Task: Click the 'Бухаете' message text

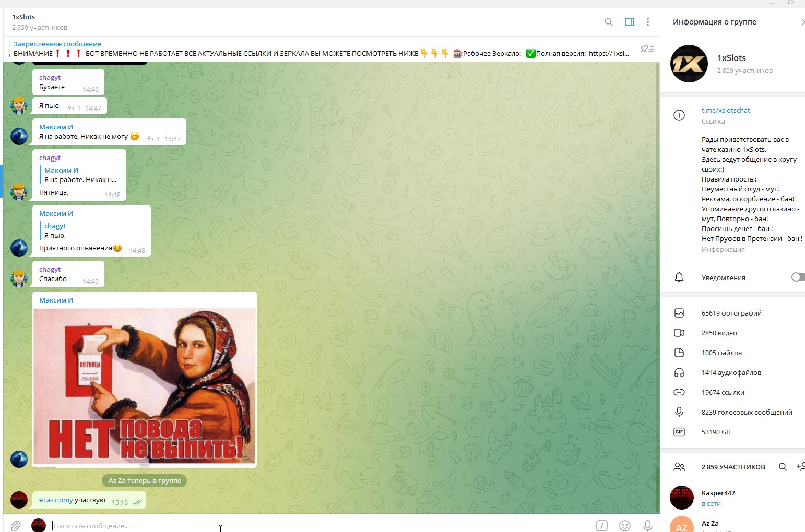Action: click(x=52, y=87)
